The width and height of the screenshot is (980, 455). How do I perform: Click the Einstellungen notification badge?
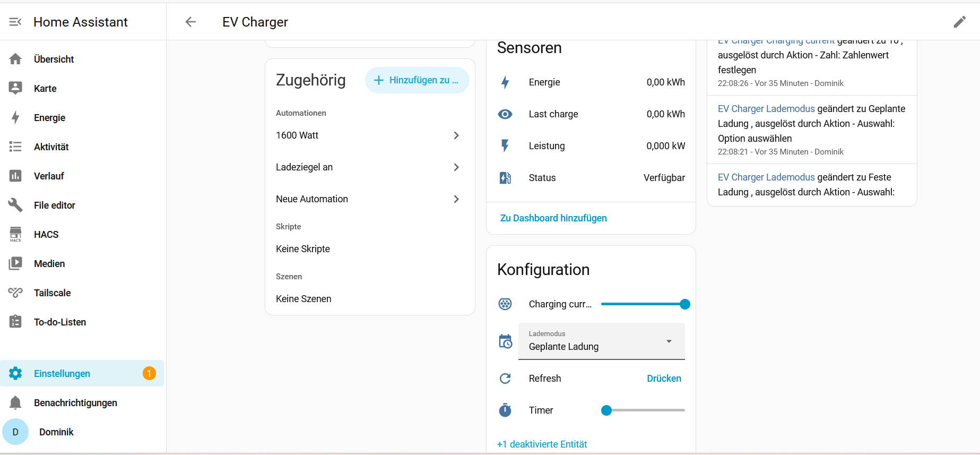click(149, 373)
